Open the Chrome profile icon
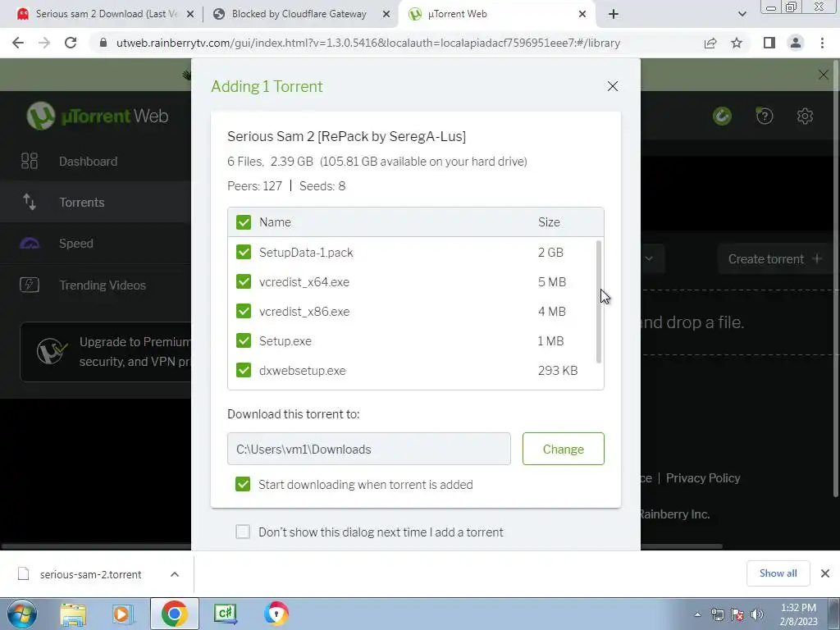The image size is (840, 630). point(796,43)
